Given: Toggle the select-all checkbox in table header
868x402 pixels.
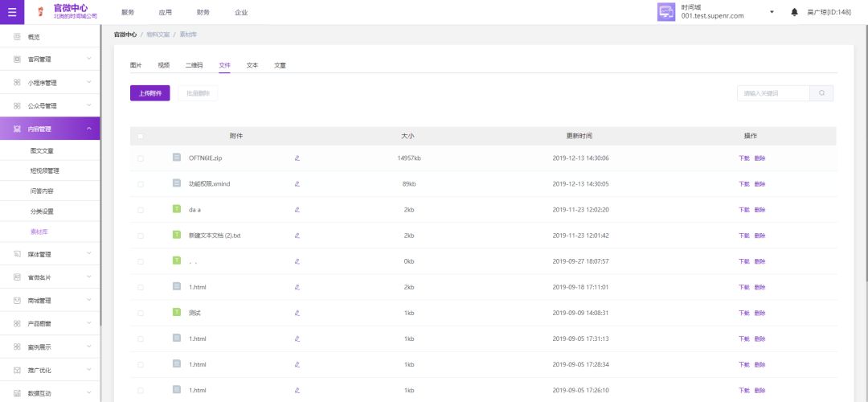Looking at the screenshot, I should (x=140, y=136).
